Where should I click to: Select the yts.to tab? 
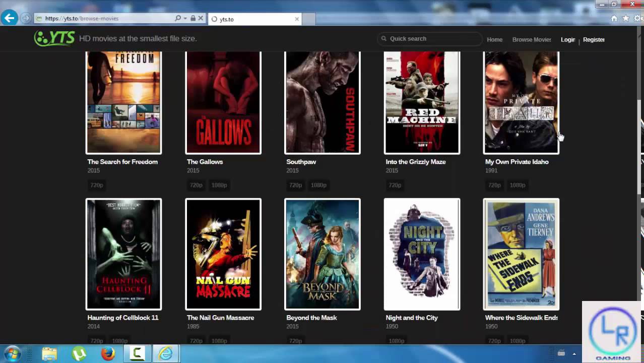coord(254,19)
